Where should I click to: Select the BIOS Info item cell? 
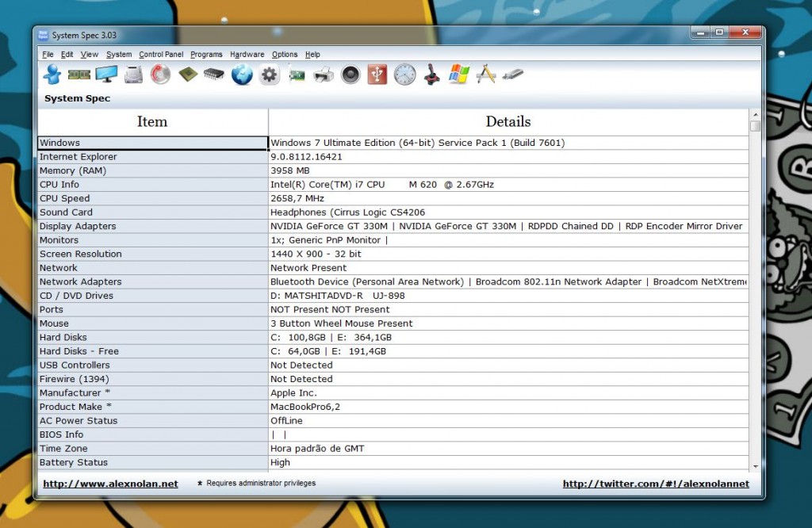[x=152, y=434]
